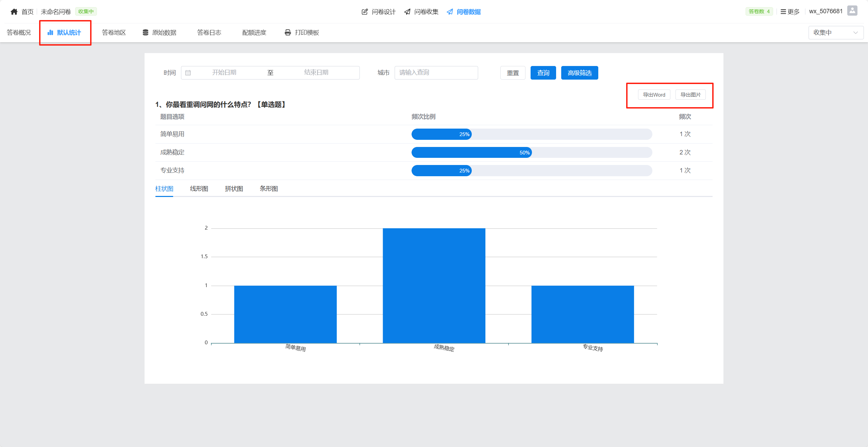The height and width of the screenshot is (447, 868).
Task: Click the 高级筛选 button
Action: coord(580,73)
